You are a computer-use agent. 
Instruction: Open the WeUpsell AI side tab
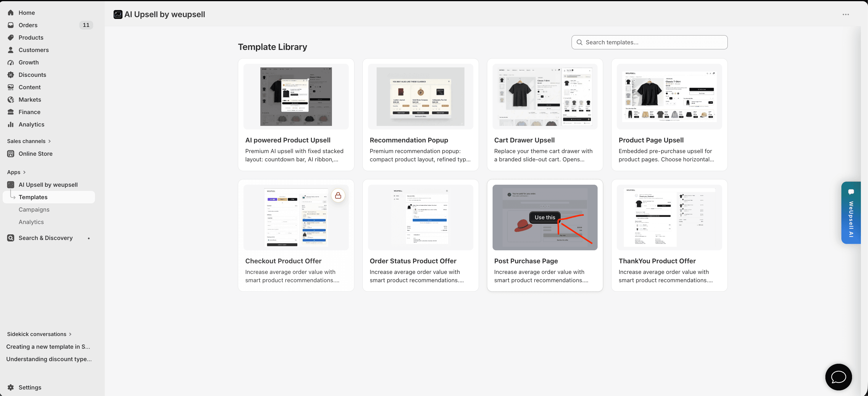pyautogui.click(x=851, y=213)
